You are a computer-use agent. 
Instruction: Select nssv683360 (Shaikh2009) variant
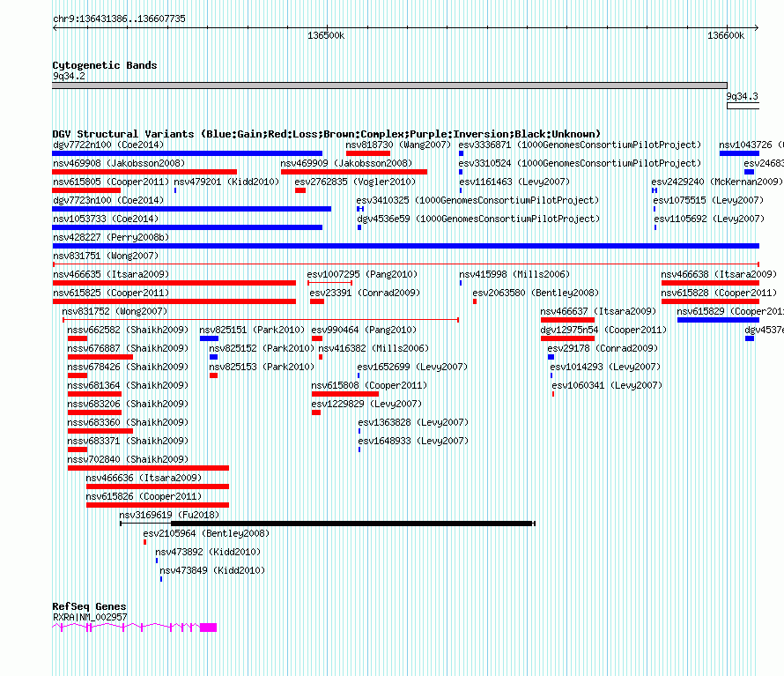(x=128, y=423)
